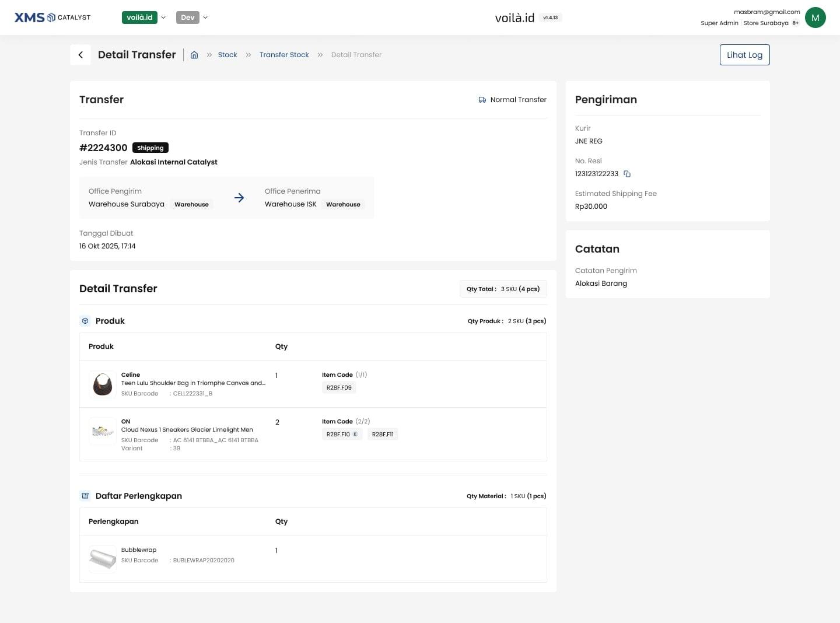
Task: Click the Lihat Log button
Action: tap(745, 55)
